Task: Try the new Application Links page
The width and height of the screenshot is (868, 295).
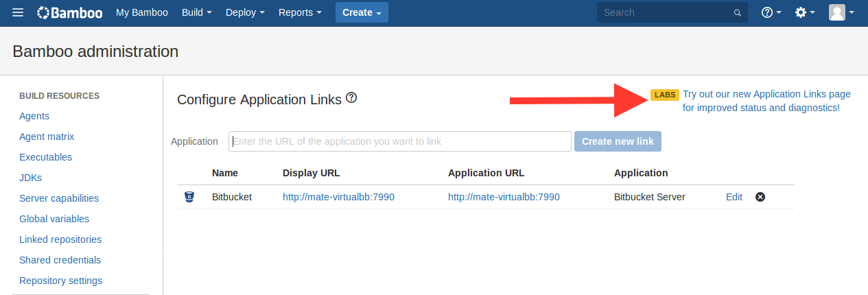Action: (766, 101)
